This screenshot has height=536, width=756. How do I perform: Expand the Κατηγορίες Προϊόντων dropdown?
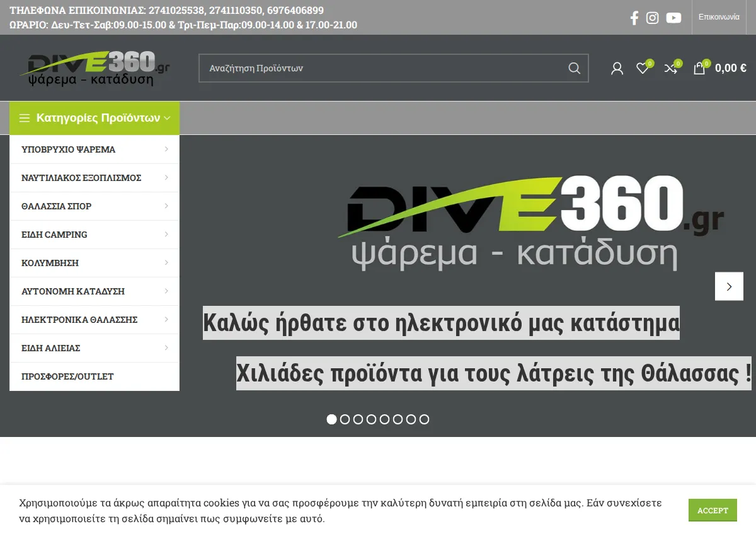click(x=94, y=118)
